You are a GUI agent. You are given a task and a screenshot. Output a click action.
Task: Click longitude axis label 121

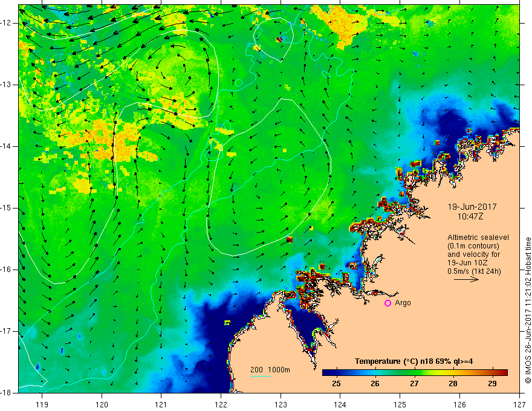coord(161,404)
